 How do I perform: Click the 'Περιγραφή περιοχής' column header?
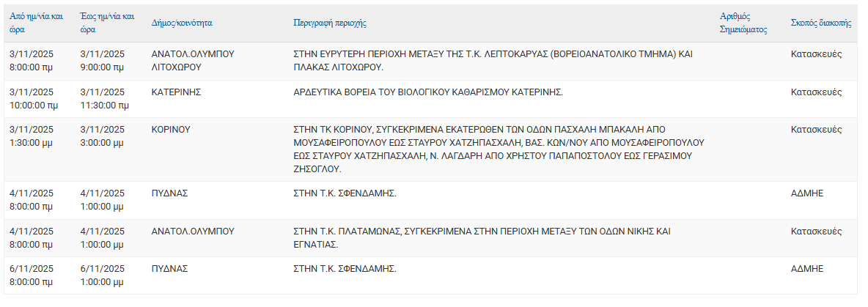click(329, 23)
